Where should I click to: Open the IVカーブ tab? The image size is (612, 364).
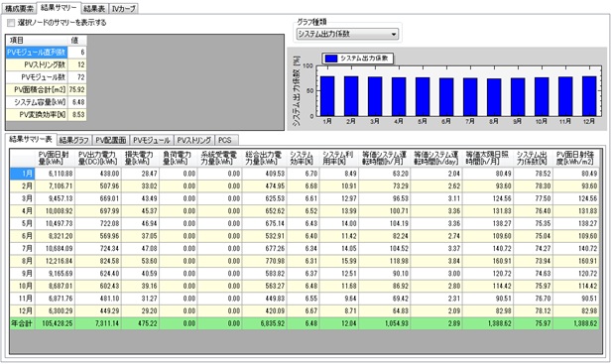(123, 8)
